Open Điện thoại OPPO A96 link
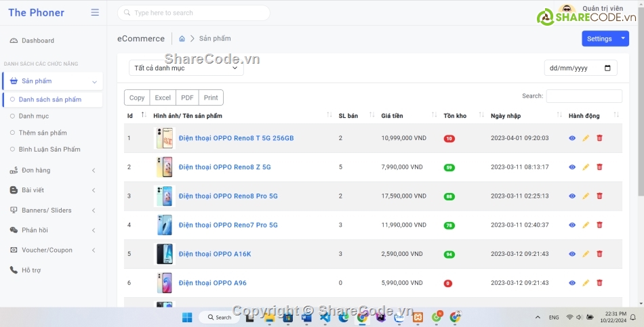Image resolution: width=644 pixels, height=327 pixels. (212, 283)
